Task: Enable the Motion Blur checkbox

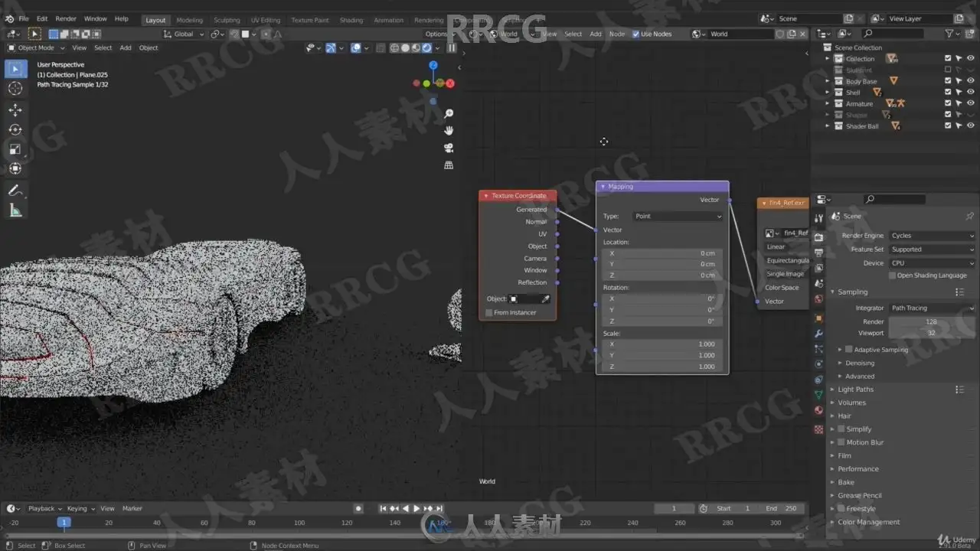Action: [841, 442]
